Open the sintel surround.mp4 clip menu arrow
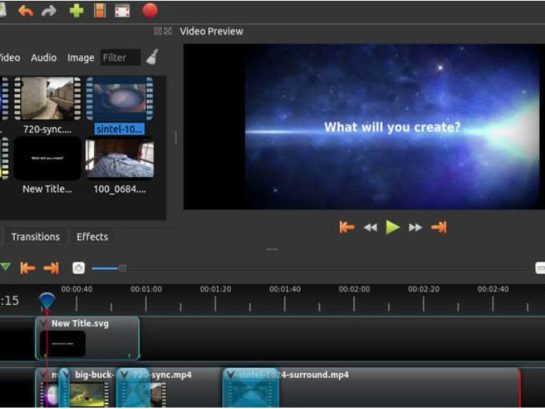The height and width of the screenshot is (409, 545). [230, 375]
